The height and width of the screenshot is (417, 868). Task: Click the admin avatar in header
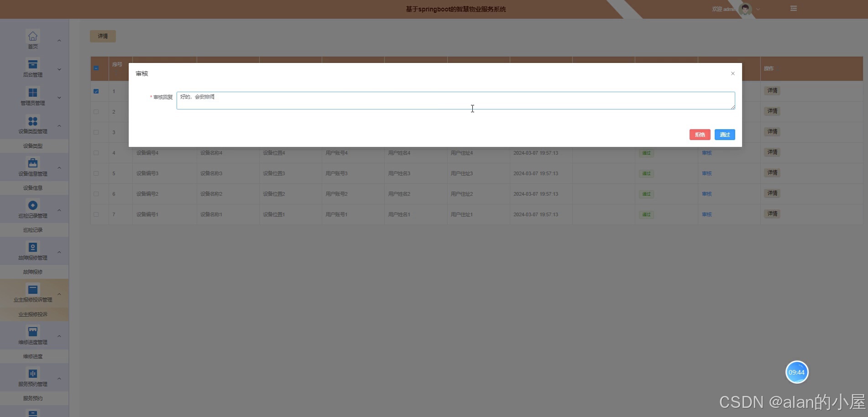click(x=745, y=9)
